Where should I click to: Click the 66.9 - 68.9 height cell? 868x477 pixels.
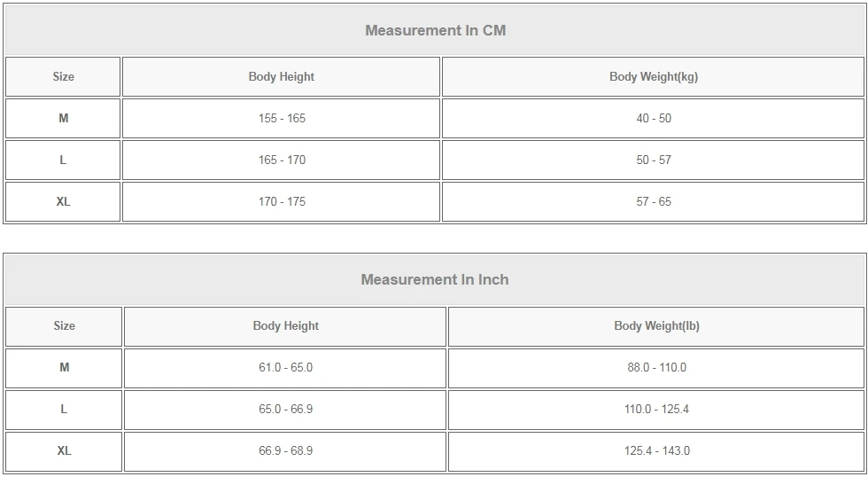coord(285,450)
